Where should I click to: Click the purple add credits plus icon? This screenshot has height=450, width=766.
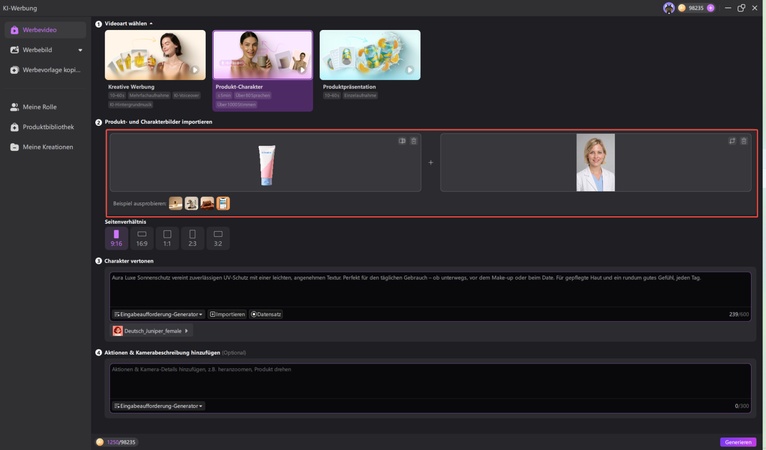point(710,8)
